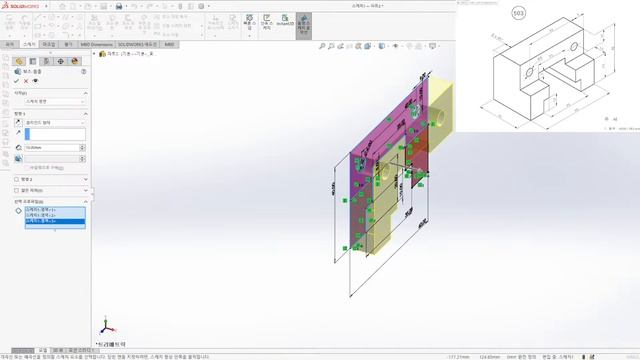Open the PropertyManager help question mark
Viewport: 640px width, 360px height.
84,71
